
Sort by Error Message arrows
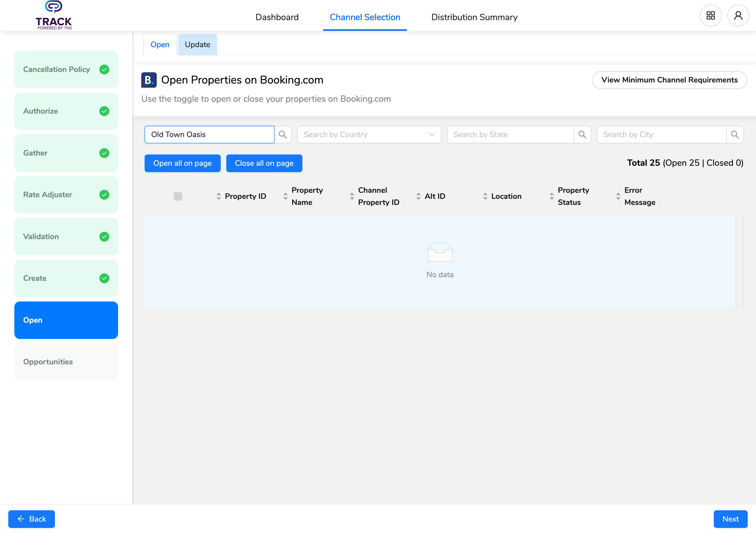coord(618,196)
